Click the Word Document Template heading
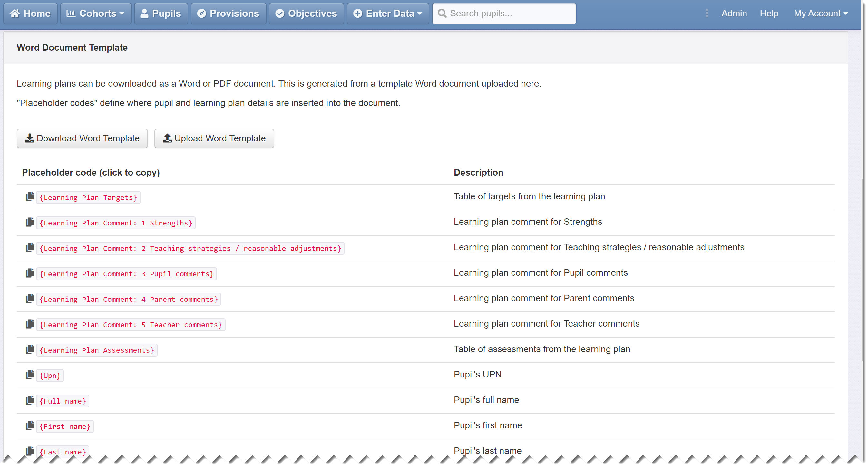Image resolution: width=868 pixels, height=468 pixels. coord(72,47)
